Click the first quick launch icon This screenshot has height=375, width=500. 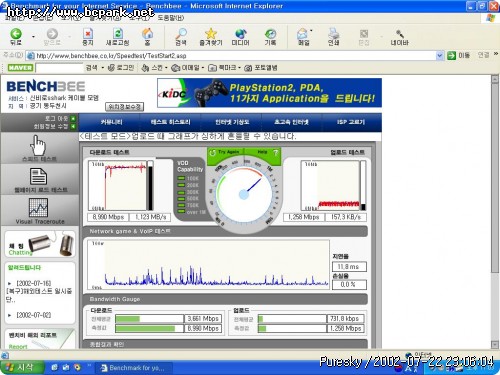coord(55,367)
